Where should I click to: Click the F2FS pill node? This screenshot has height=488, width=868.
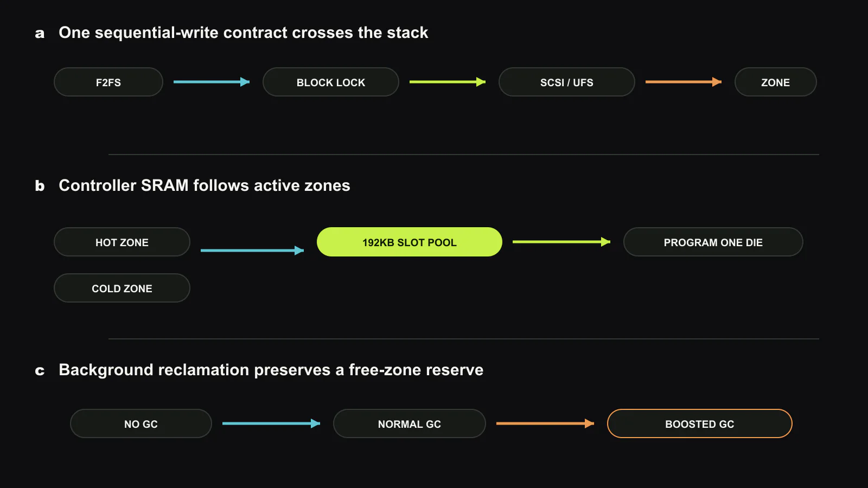(108, 82)
